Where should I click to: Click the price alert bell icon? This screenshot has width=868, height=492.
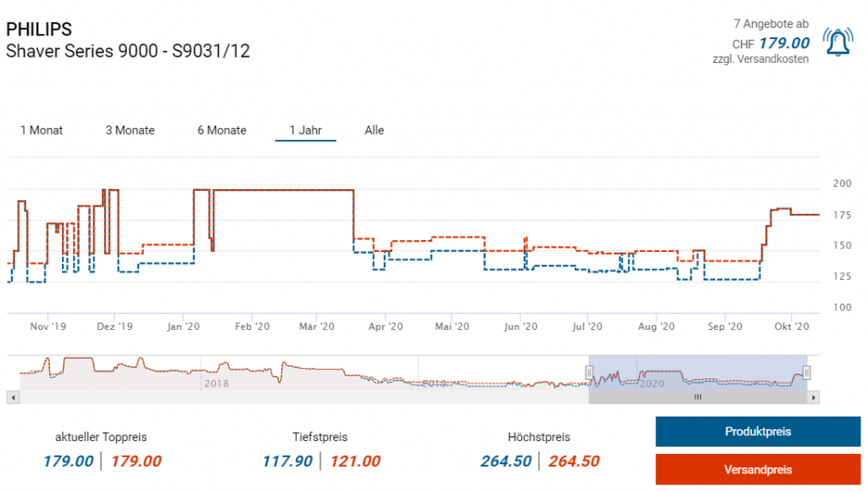[x=838, y=42]
